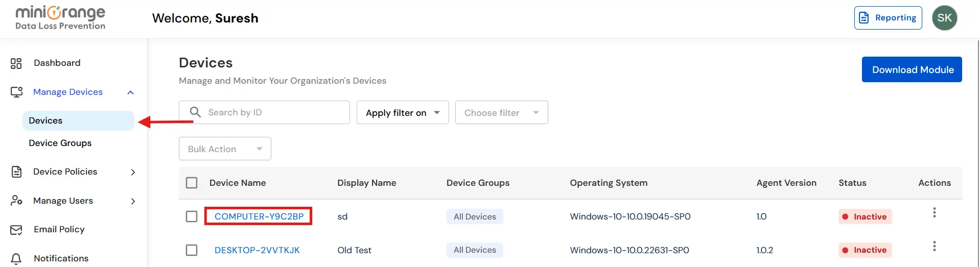
Task: Open the Bulk Action dropdown
Action: (225, 149)
